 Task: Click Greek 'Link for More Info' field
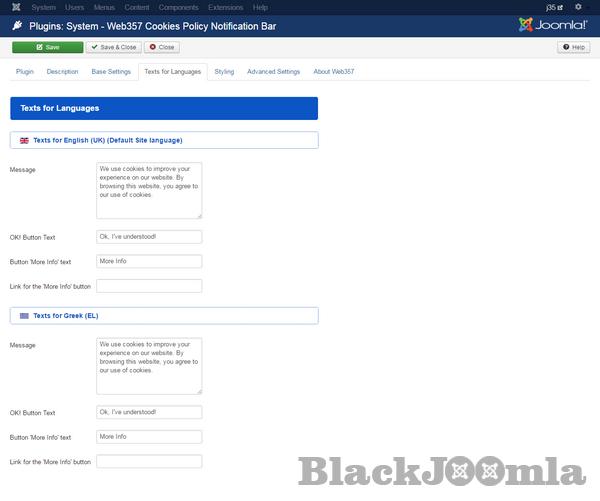click(x=149, y=461)
